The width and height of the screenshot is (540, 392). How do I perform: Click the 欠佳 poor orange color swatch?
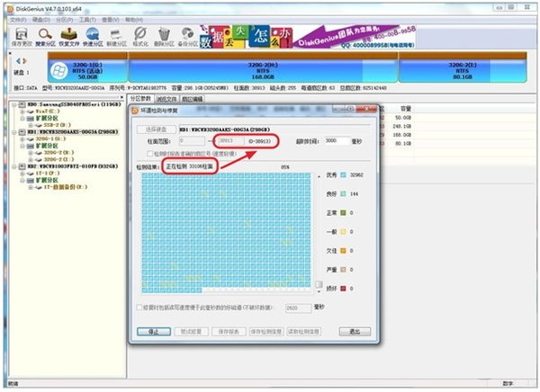tap(343, 251)
